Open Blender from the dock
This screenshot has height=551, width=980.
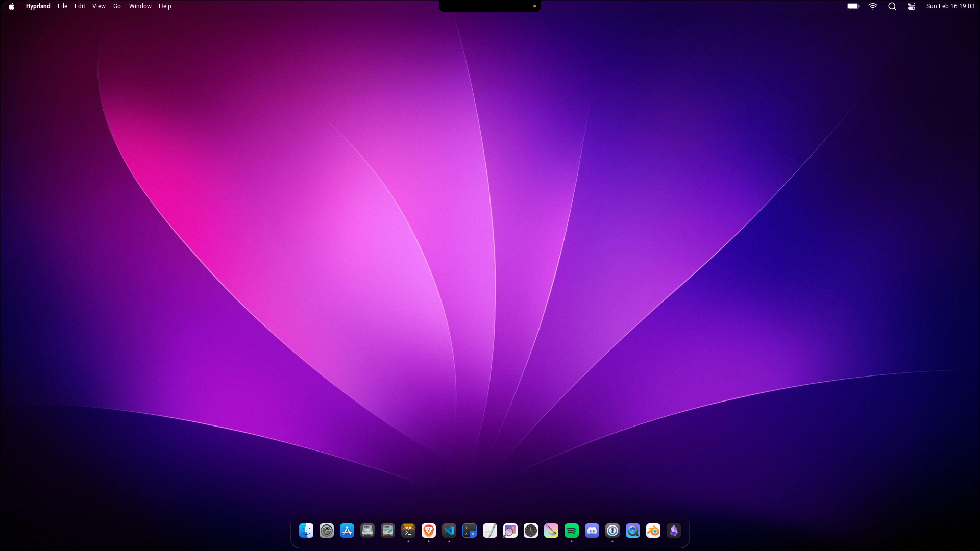[x=653, y=531]
